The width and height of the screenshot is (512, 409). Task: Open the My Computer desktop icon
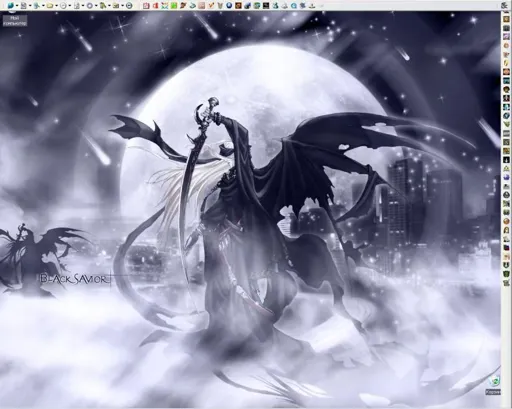(15, 20)
